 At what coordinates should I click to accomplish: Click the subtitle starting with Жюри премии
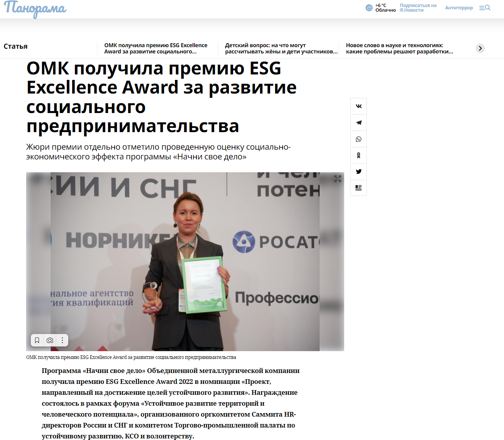[x=158, y=152]
